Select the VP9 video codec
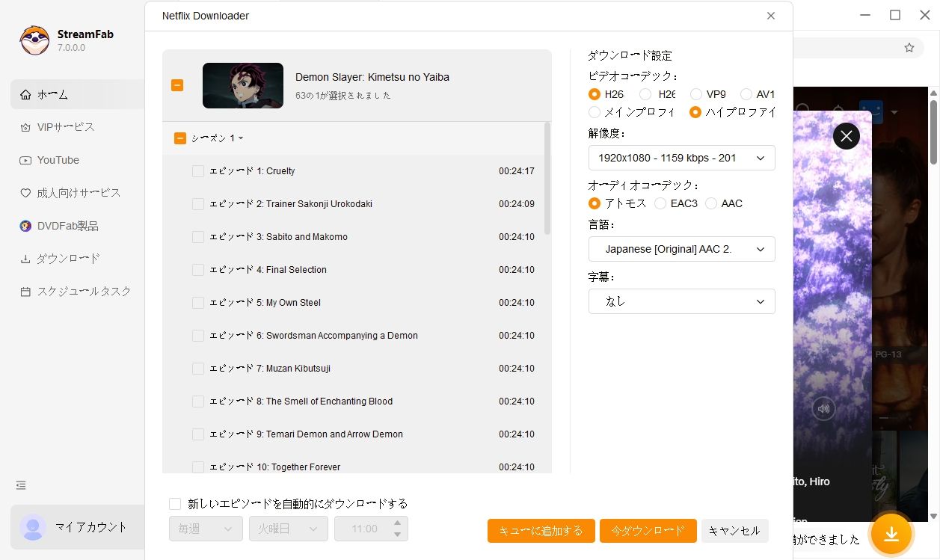The image size is (940, 560). click(x=696, y=94)
